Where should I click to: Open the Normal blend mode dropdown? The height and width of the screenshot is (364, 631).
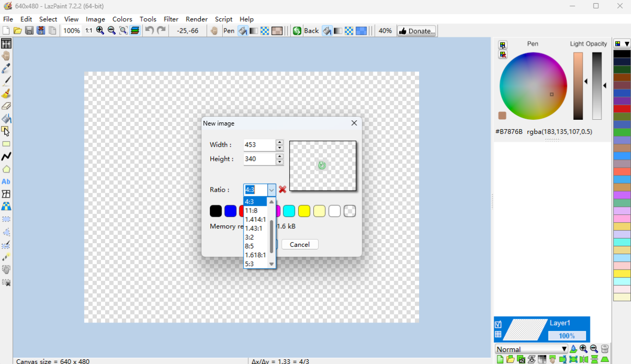[x=531, y=348]
